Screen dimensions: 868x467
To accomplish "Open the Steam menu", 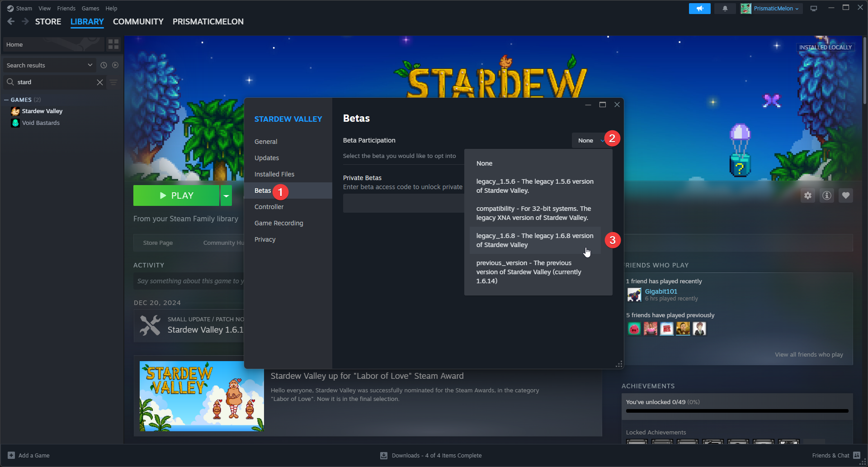I will [x=19, y=8].
